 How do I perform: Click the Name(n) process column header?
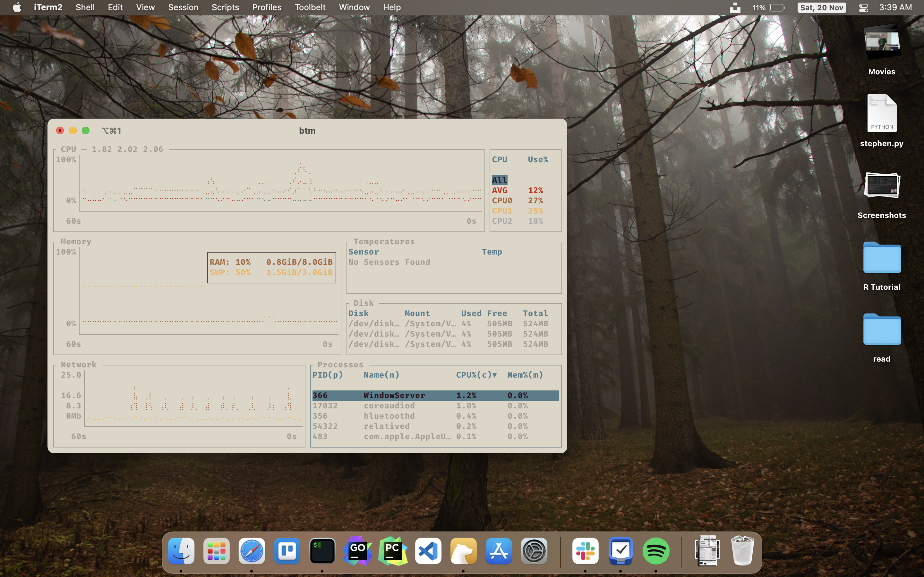click(x=381, y=375)
